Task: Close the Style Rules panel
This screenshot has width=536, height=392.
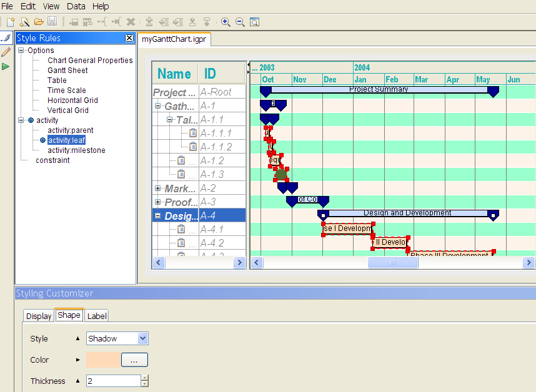Action: 129,38
